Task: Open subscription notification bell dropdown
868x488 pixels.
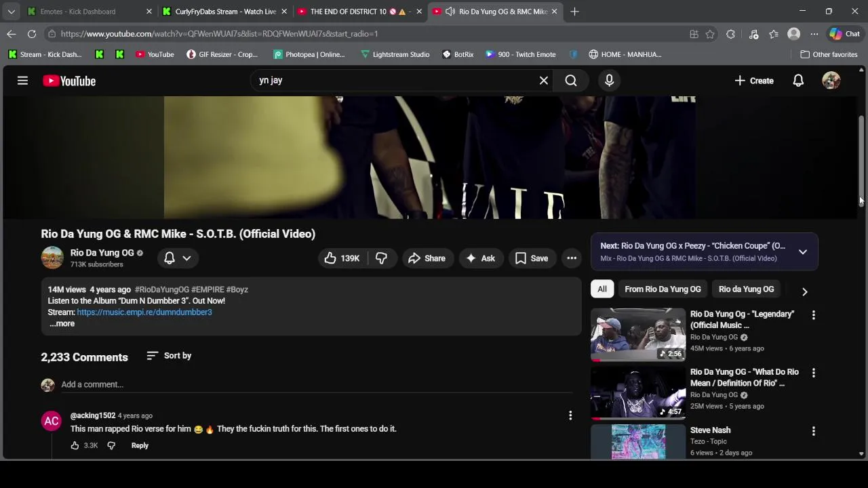Action: (x=178, y=258)
